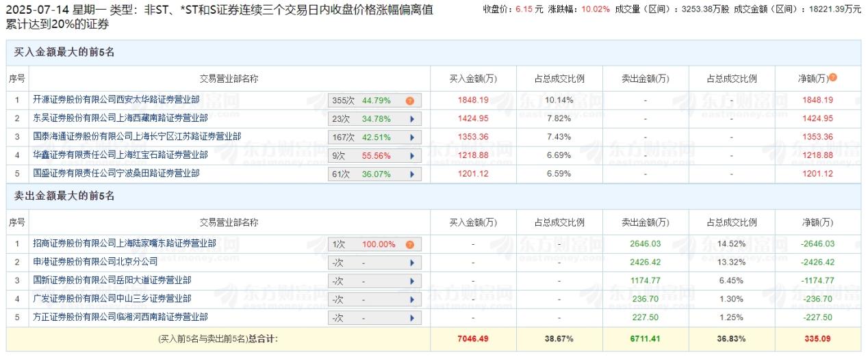Click blue arrow icon in 国盛证券 row
The image size is (868, 357).
click(411, 174)
